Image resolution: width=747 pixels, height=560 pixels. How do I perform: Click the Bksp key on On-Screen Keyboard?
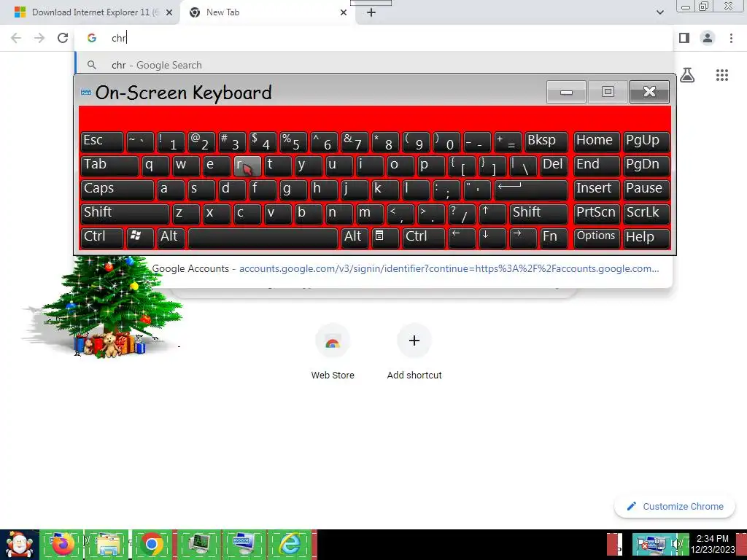point(546,142)
